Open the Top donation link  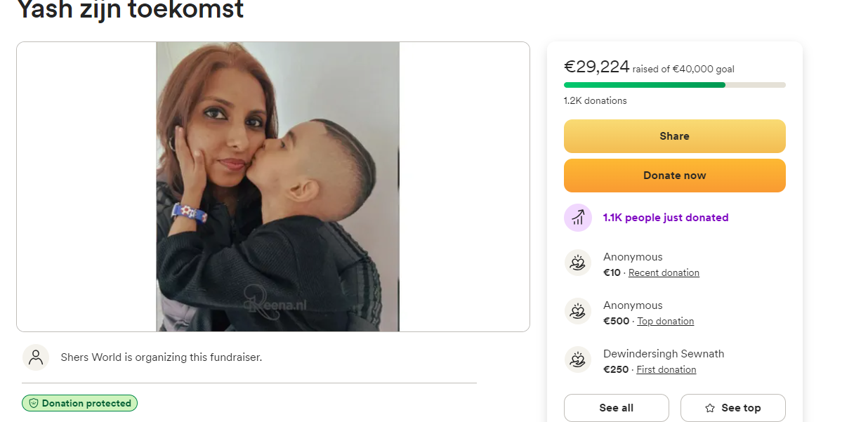pyautogui.click(x=665, y=322)
